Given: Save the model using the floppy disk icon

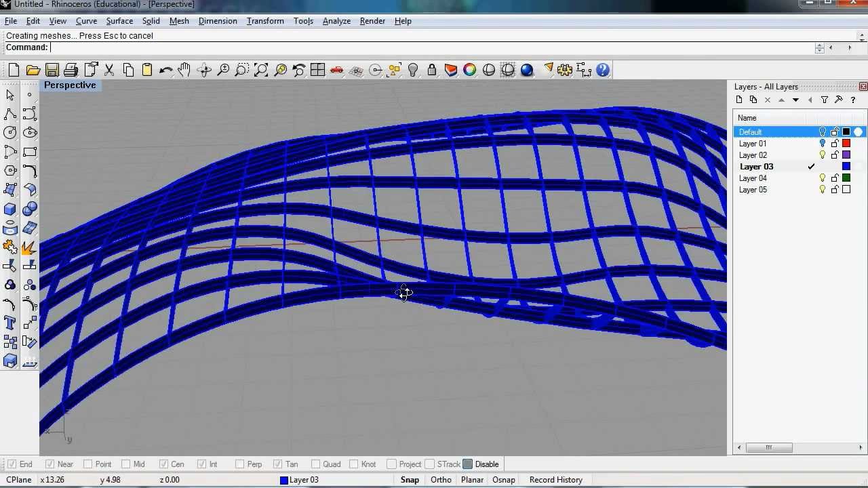Looking at the screenshot, I should (x=52, y=70).
